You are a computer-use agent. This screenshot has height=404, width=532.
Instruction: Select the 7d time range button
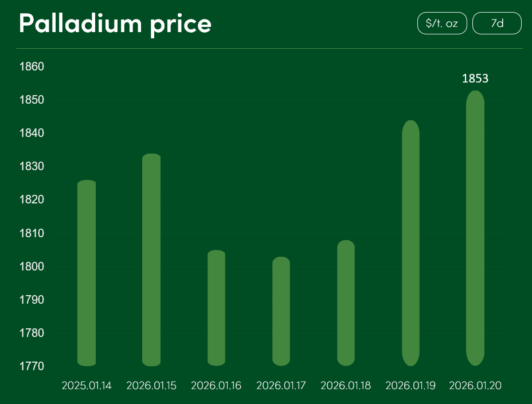pos(497,23)
